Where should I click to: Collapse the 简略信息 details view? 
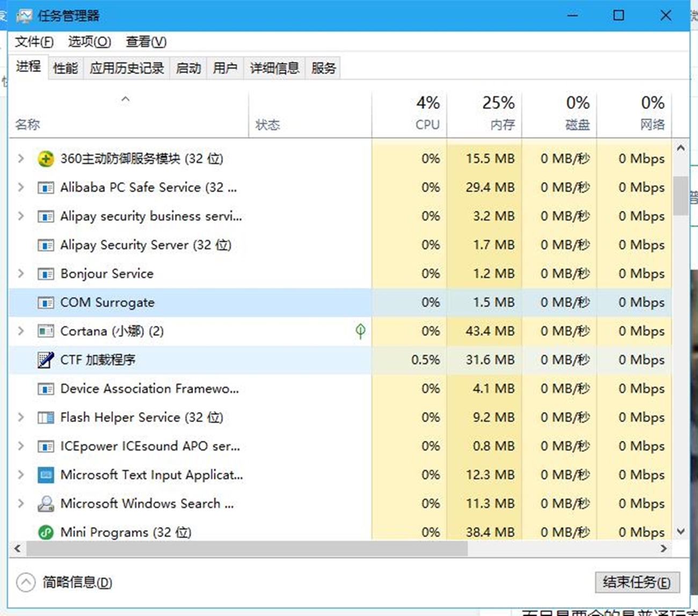(26, 582)
